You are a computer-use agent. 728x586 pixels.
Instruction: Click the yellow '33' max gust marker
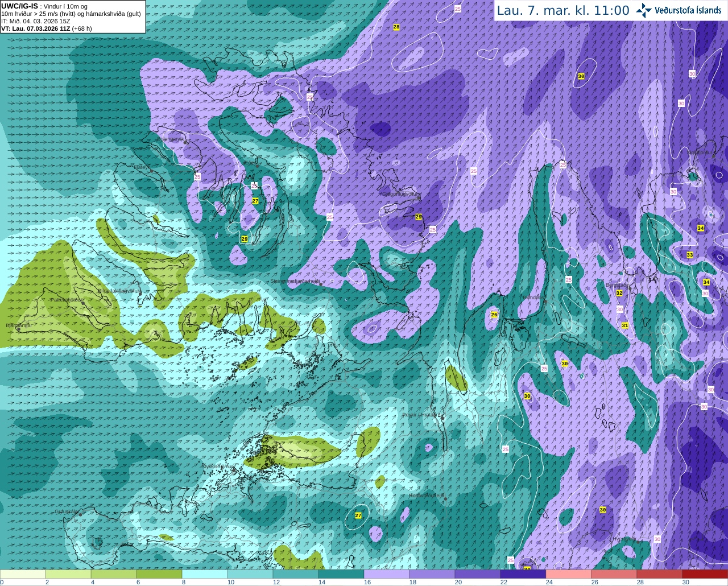coord(690,255)
